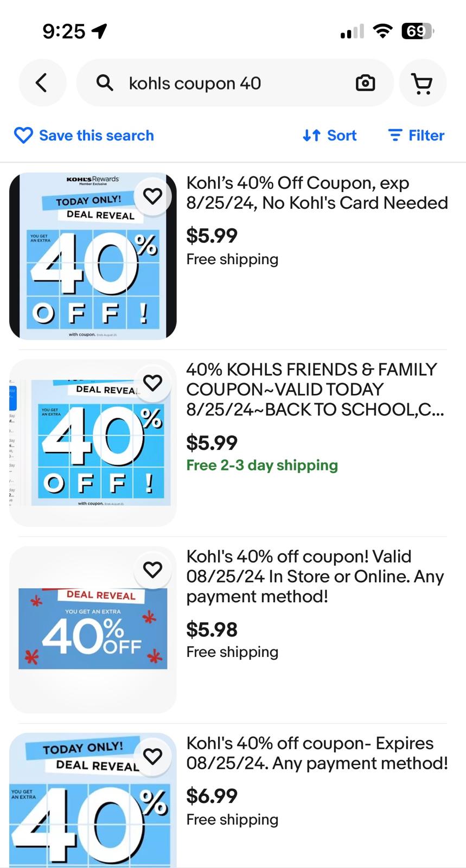466x868 pixels.
Task: Favorite the $5.98 coupon listing
Action: 152,570
